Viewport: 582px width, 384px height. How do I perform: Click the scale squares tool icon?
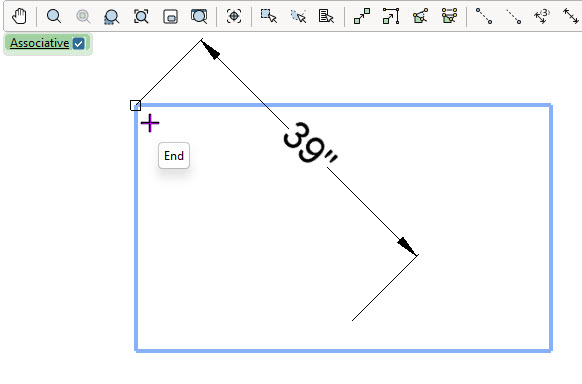point(362,16)
